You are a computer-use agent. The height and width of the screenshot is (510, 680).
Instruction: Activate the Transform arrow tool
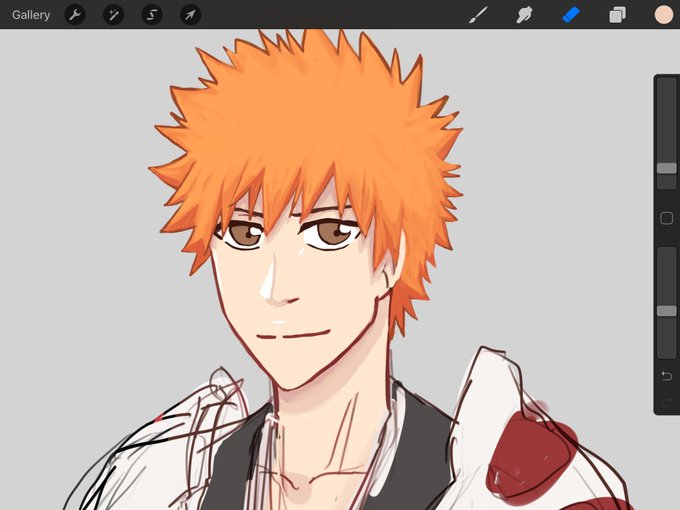(x=190, y=15)
